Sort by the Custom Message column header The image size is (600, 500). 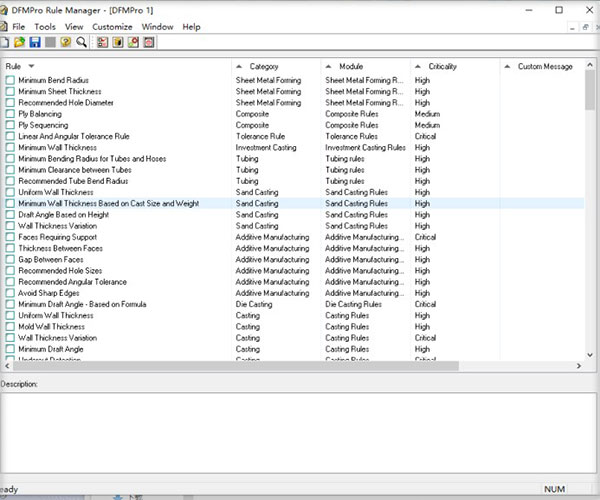[545, 66]
